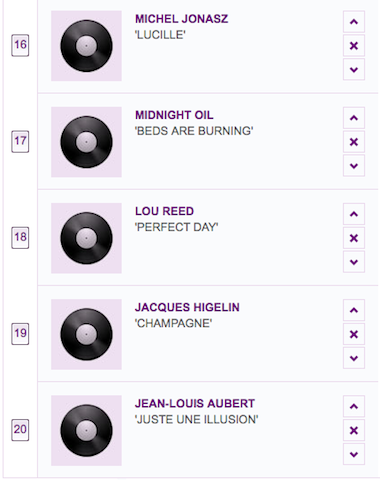Select rank number 20 box
Screen dimensions: 380x480
(x=20, y=430)
